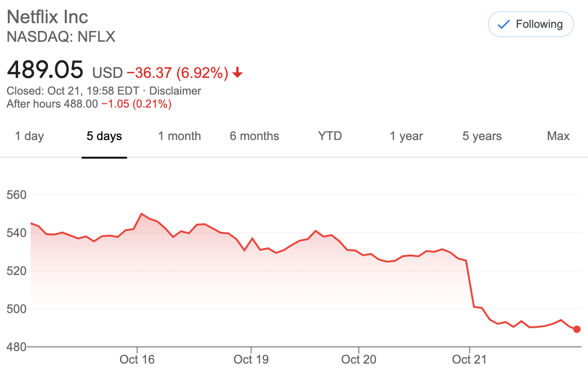The image size is (588, 371).
Task: Click the Oct 19 axis label
Action: pyautogui.click(x=251, y=359)
